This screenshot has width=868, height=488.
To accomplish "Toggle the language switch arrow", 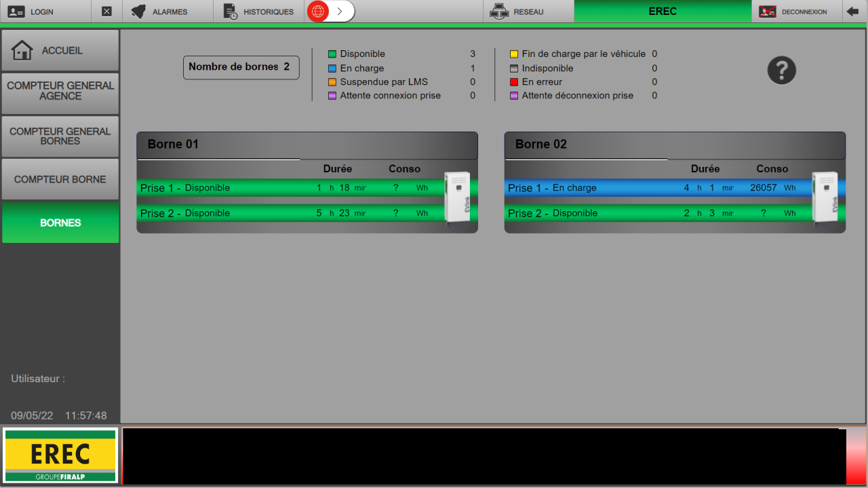I will [x=340, y=12].
